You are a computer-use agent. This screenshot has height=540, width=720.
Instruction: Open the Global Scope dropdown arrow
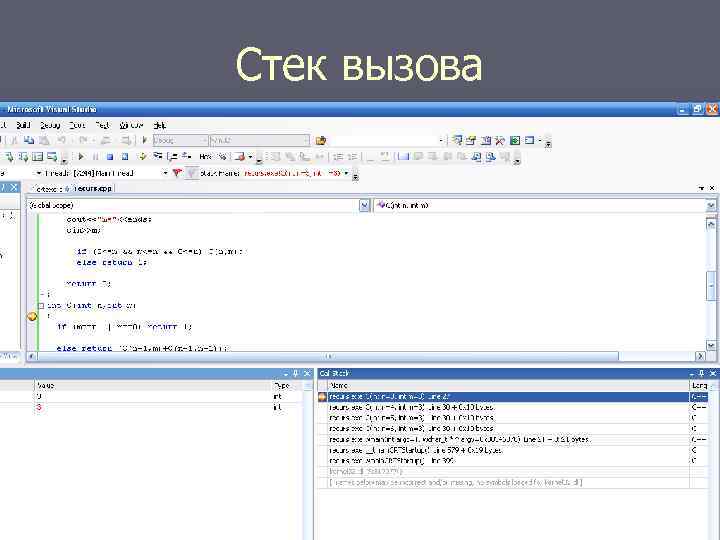(x=364, y=206)
